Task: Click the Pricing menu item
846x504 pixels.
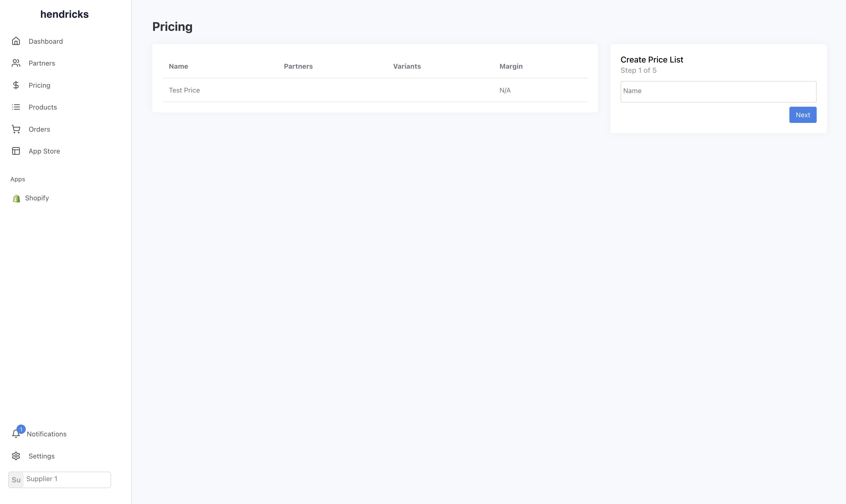Action: 39,85
